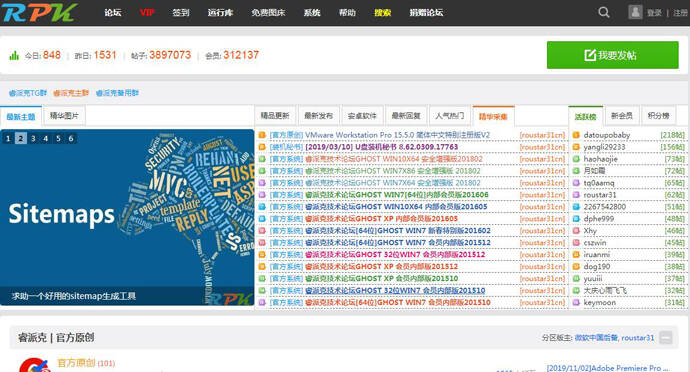Open the 运行库 navigation item
This screenshot has height=372, width=690.
[x=220, y=12]
